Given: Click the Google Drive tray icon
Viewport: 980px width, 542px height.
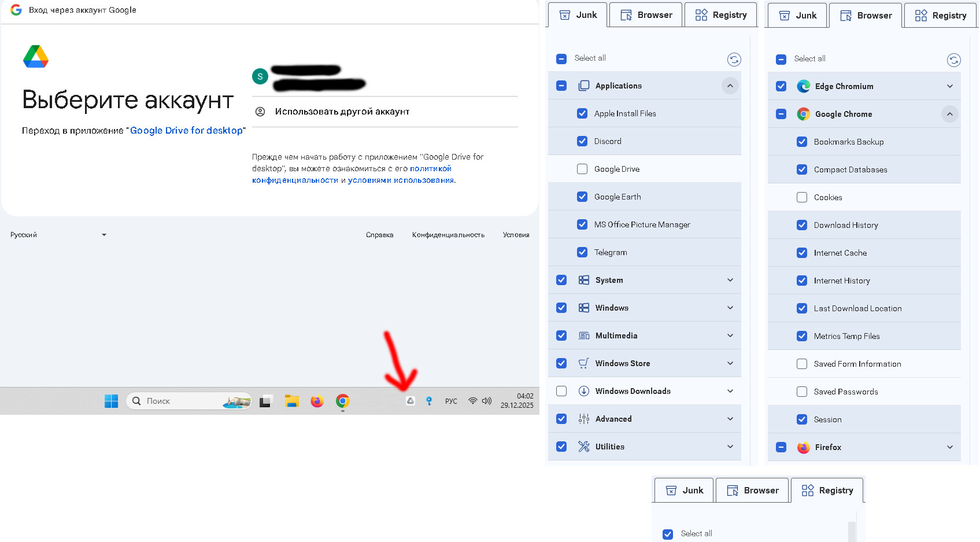Looking at the screenshot, I should point(410,401).
